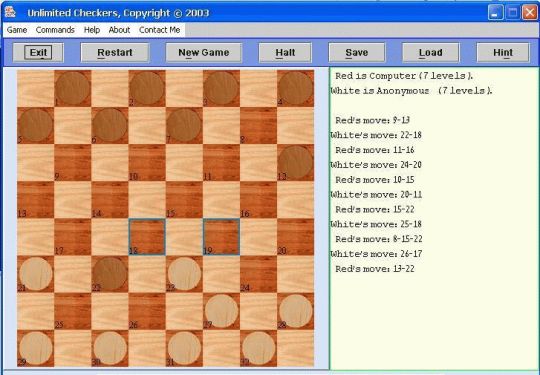Select the red checker on square 22
This screenshot has height=375, width=540.
tap(110, 274)
